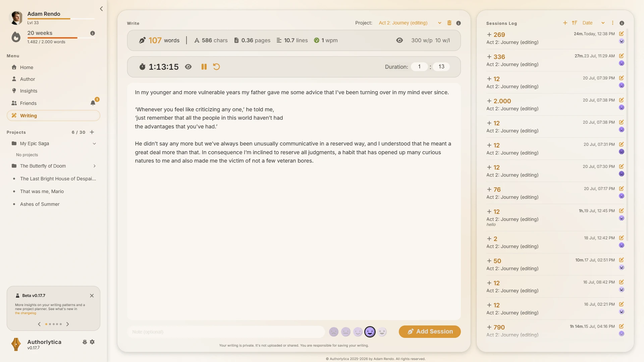644x362 pixels.
Task: Select Writing in the menu
Action: 53,116
